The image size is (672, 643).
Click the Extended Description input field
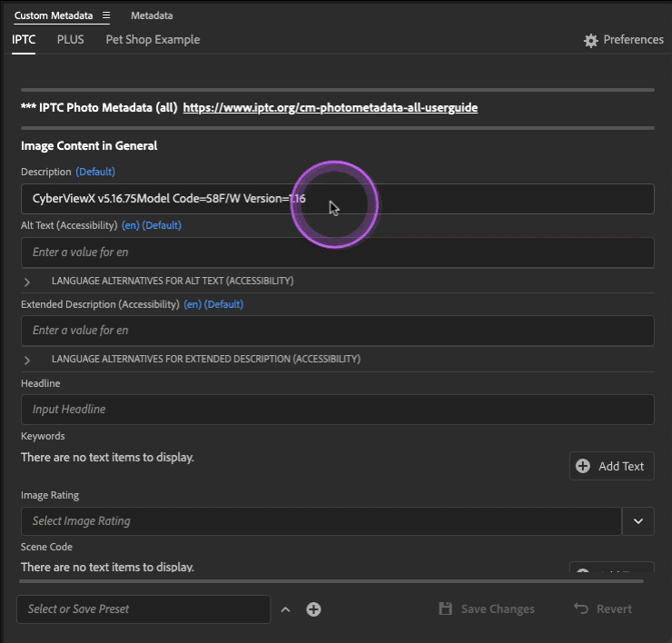pos(337,331)
